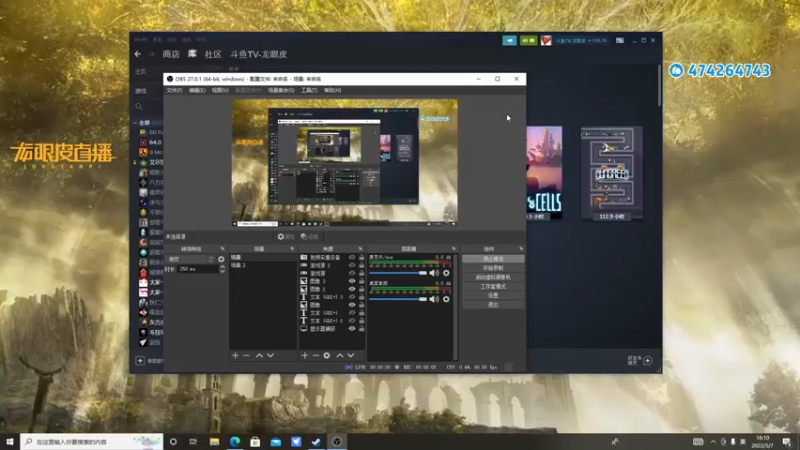Click the add game plus icon in Steam

140,361
